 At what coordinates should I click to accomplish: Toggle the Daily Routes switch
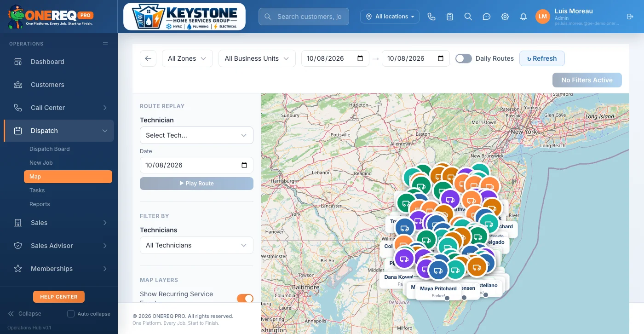[x=464, y=58]
